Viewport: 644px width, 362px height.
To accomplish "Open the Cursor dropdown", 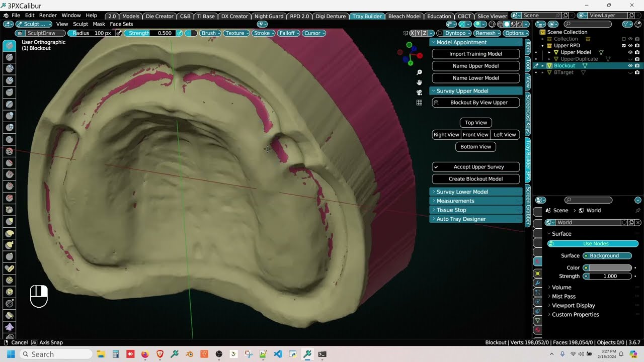I will point(314,33).
